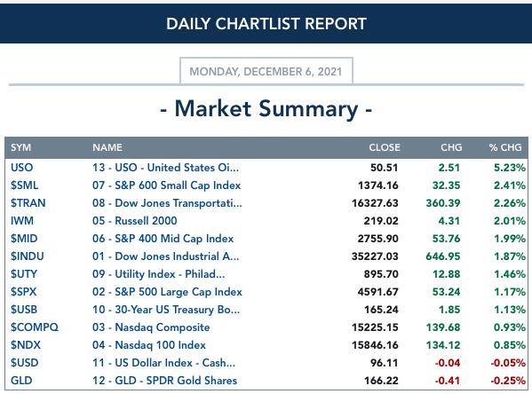
Task: Open the $MID symbol link
Action: (24, 239)
